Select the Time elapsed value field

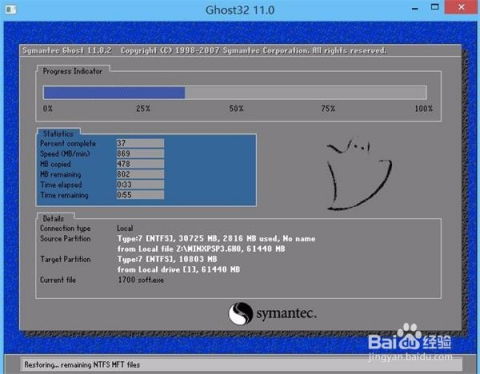(x=140, y=184)
